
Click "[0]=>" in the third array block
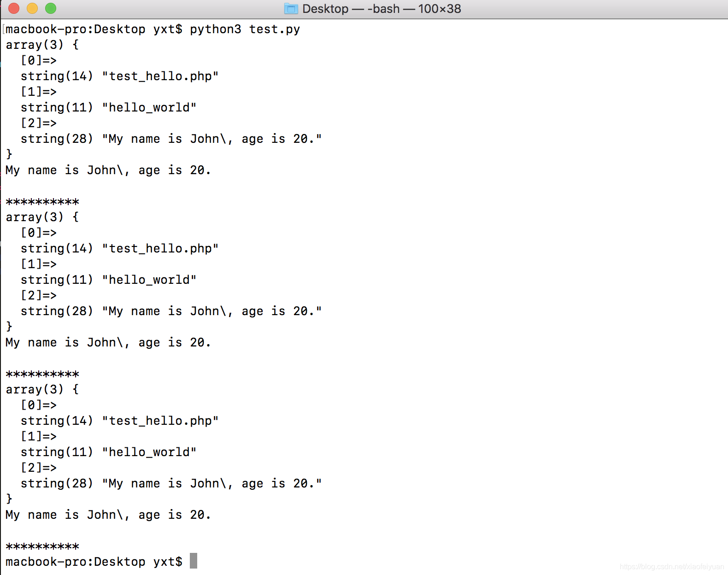point(39,405)
